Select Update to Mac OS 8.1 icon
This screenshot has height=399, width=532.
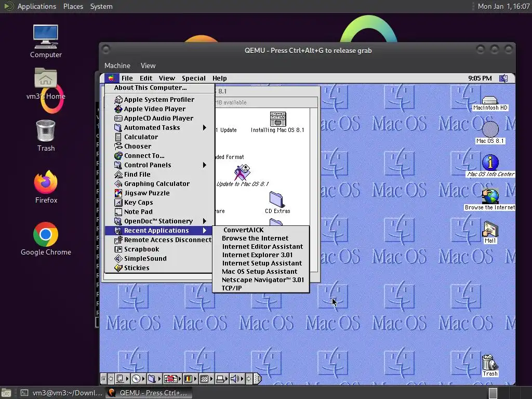pyautogui.click(x=242, y=176)
